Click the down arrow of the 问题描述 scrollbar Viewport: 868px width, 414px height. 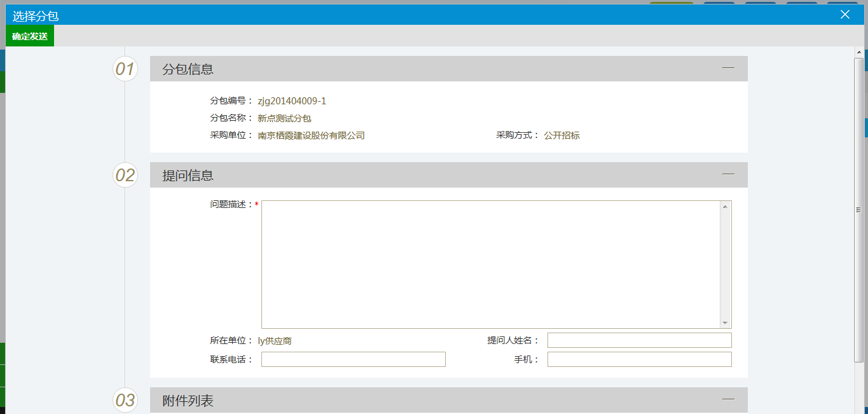tap(726, 322)
